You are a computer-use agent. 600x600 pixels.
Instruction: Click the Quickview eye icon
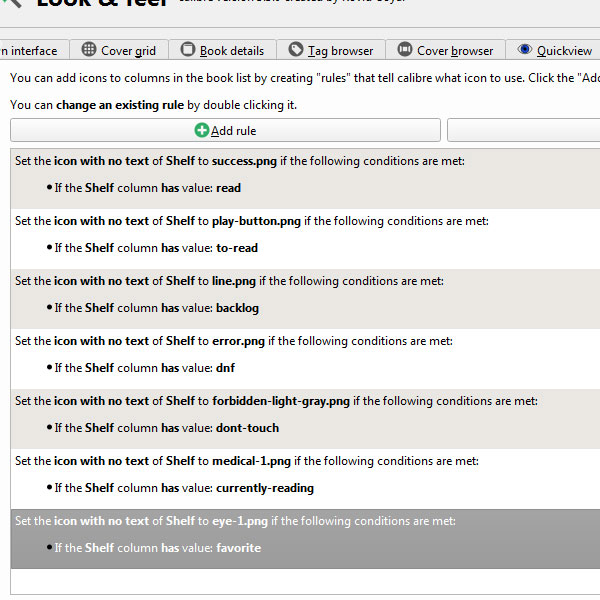(525, 49)
